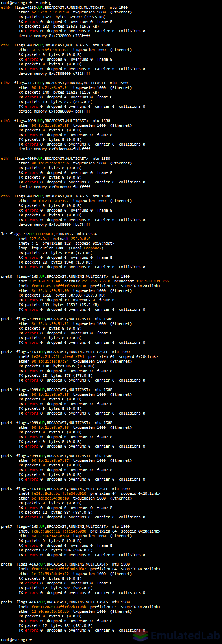Click loopback address 127.0.0.1
This screenshot has width=222, height=644.
coord(39,239)
